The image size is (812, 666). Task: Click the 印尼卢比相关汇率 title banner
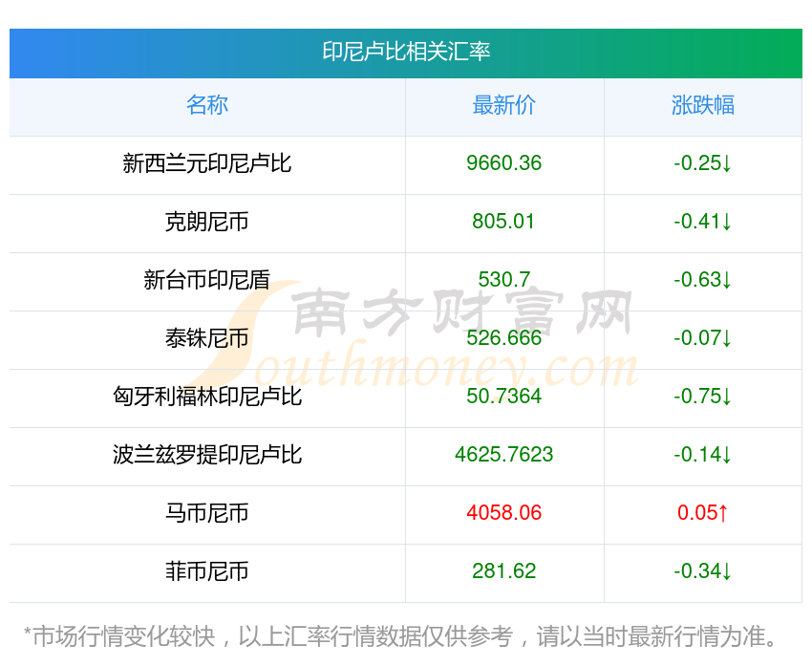pos(406,52)
